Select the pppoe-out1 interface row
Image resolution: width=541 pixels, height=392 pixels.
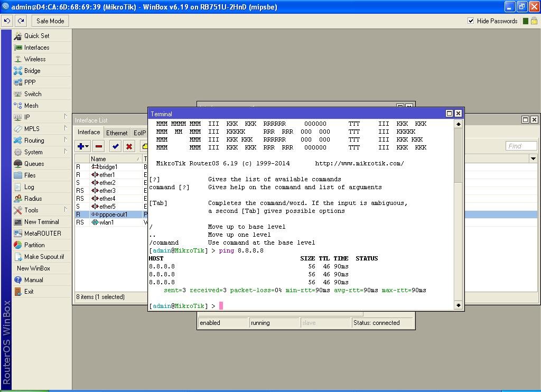(x=111, y=214)
